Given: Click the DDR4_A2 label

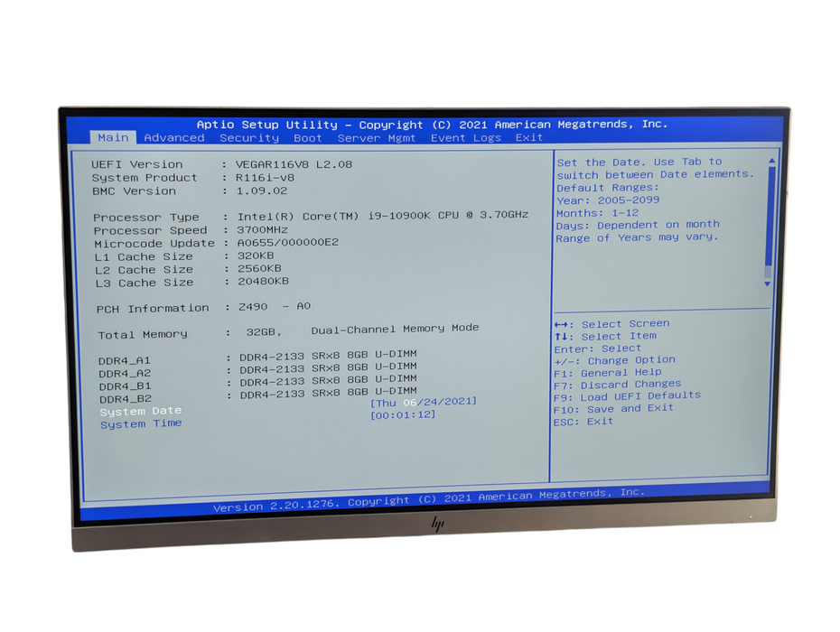Looking at the screenshot, I should 125,373.
